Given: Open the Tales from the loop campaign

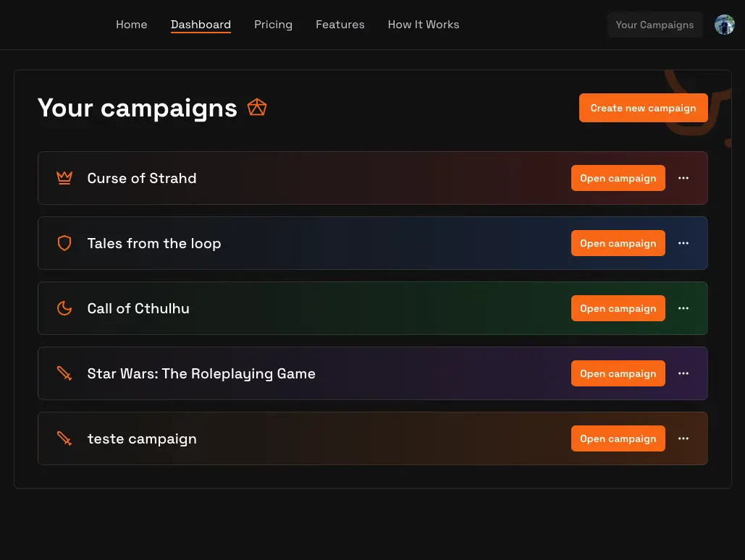Looking at the screenshot, I should point(618,243).
